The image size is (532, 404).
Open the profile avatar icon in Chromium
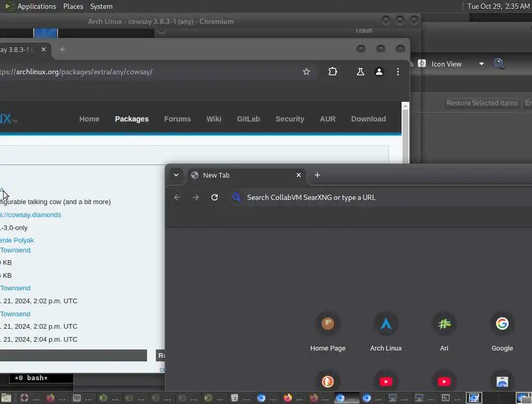click(379, 72)
